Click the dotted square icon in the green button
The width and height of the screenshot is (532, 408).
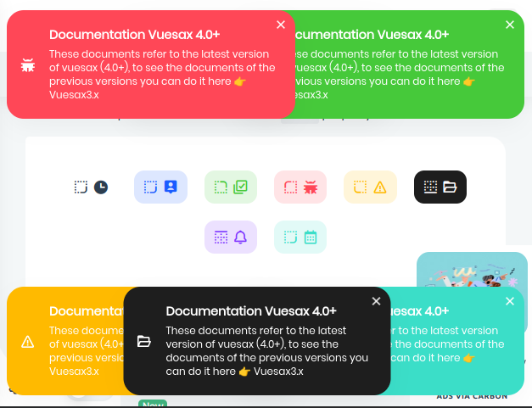click(221, 187)
